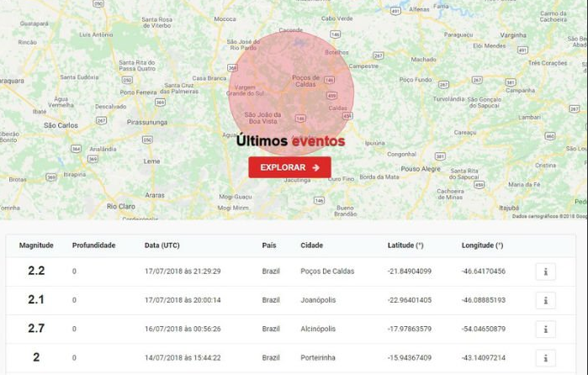Click the São Carlos label on the map
The image size is (588, 385).
tap(61, 125)
